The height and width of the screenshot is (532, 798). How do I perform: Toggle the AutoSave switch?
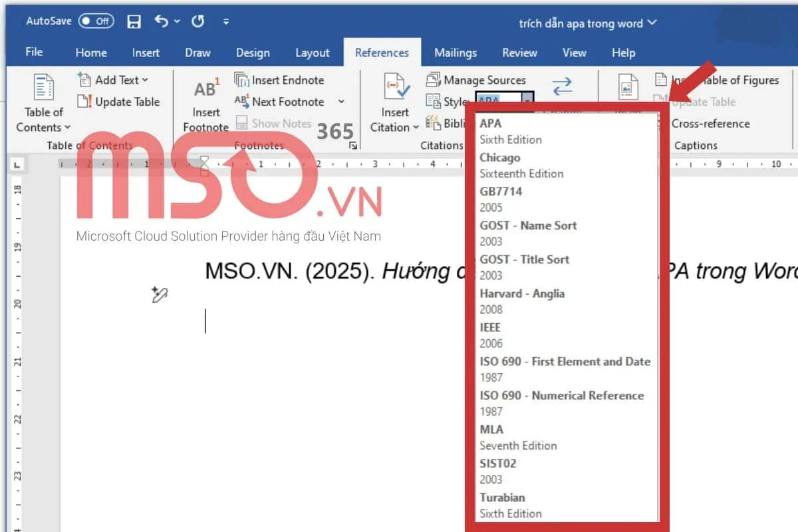tap(95, 21)
